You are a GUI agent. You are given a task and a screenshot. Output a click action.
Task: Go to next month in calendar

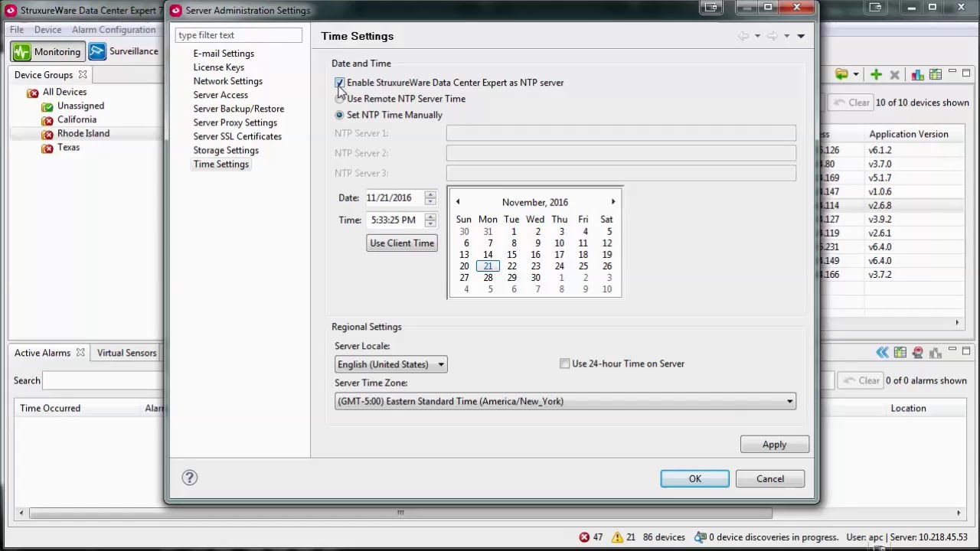tap(612, 202)
